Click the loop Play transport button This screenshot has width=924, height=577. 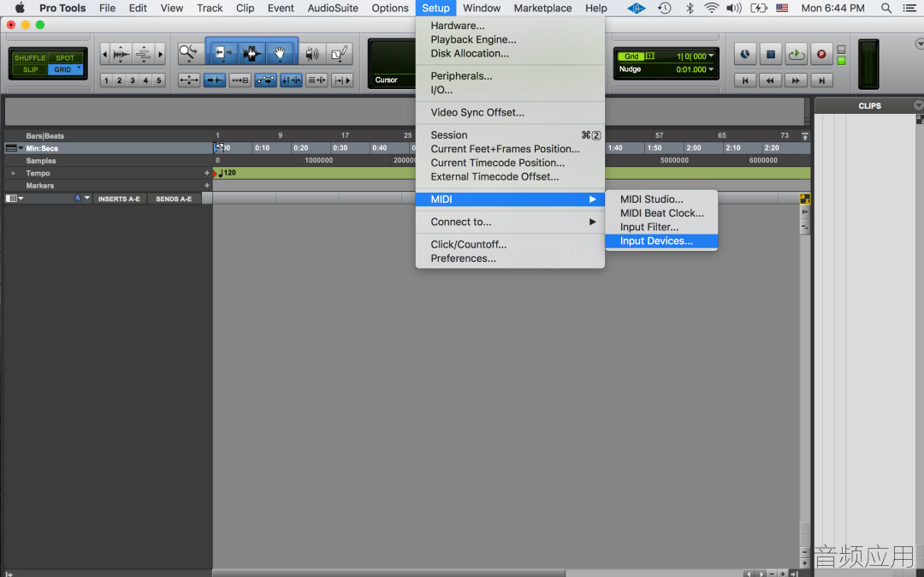(x=797, y=54)
